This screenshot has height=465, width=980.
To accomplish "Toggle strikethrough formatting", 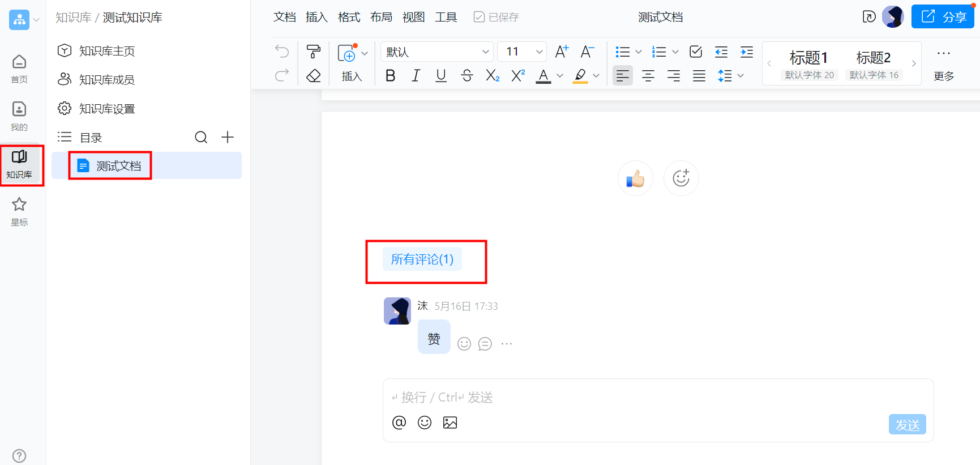I will (x=467, y=75).
